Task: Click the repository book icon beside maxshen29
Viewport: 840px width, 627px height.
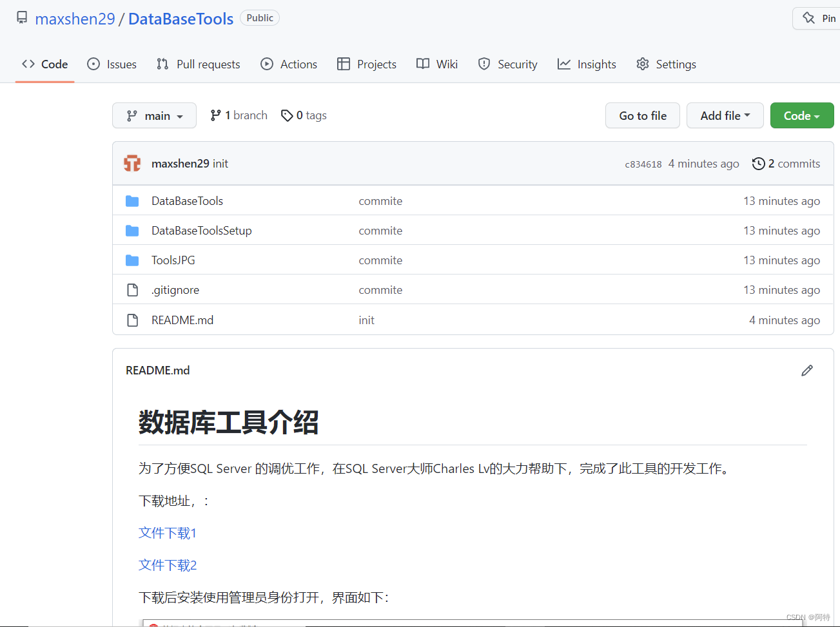Action: point(22,18)
